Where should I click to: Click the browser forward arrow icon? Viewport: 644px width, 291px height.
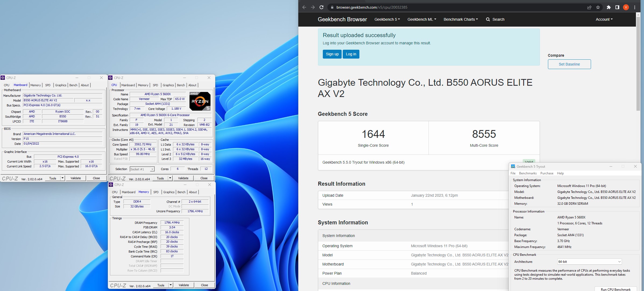(313, 7)
